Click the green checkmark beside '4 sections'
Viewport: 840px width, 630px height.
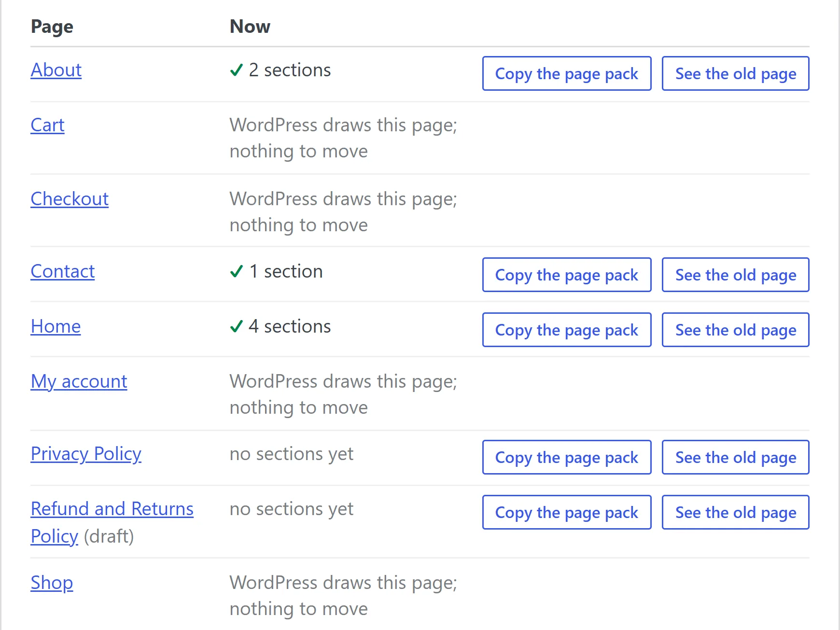pos(237,327)
